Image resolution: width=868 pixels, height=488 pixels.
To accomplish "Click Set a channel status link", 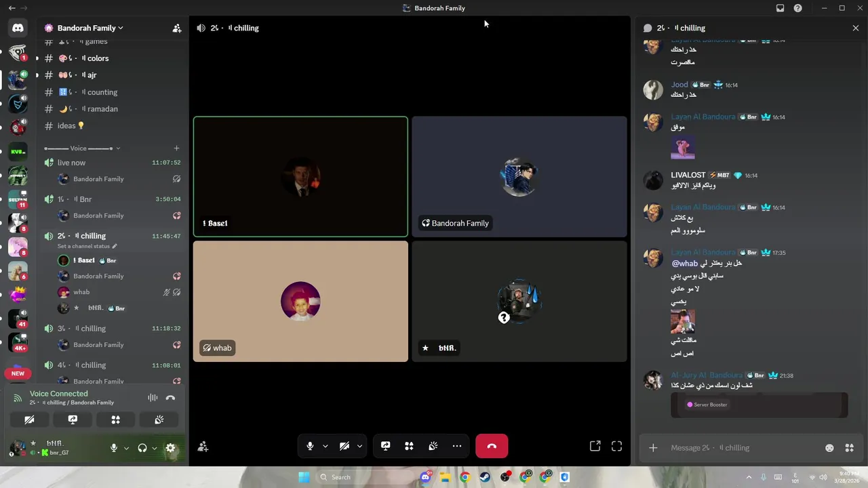I will [87, 246].
